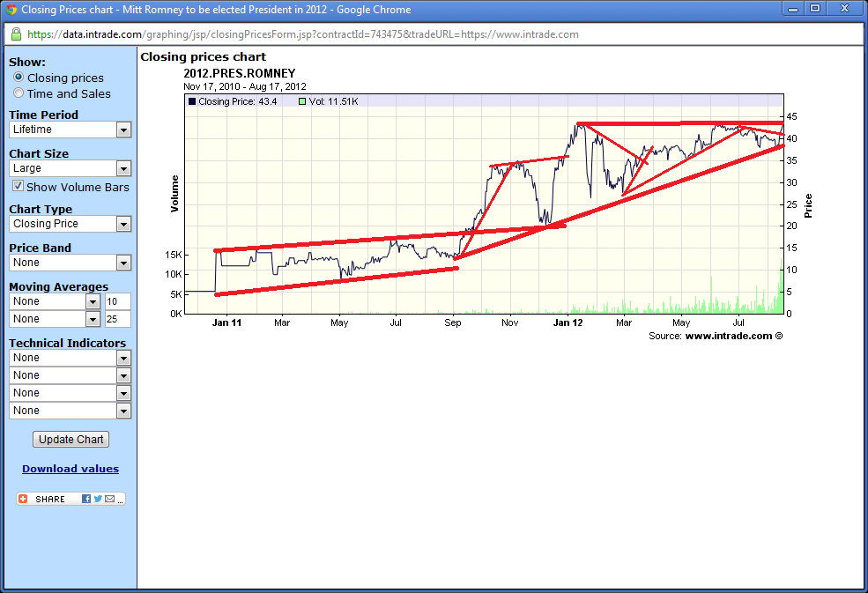Click the SHARE button label
This screenshot has width=868, height=593.
pyautogui.click(x=50, y=499)
